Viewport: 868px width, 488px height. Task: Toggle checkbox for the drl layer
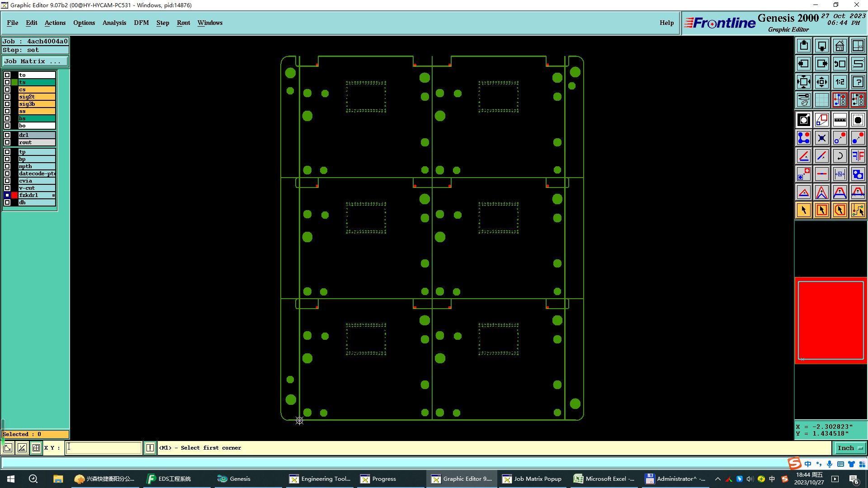pos(7,135)
